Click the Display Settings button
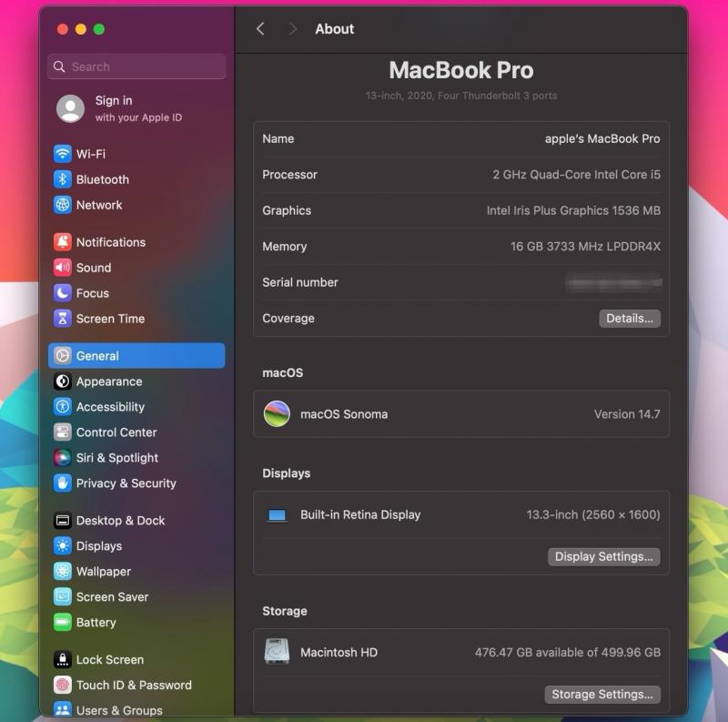Viewport: 728px width, 722px height. tap(604, 556)
